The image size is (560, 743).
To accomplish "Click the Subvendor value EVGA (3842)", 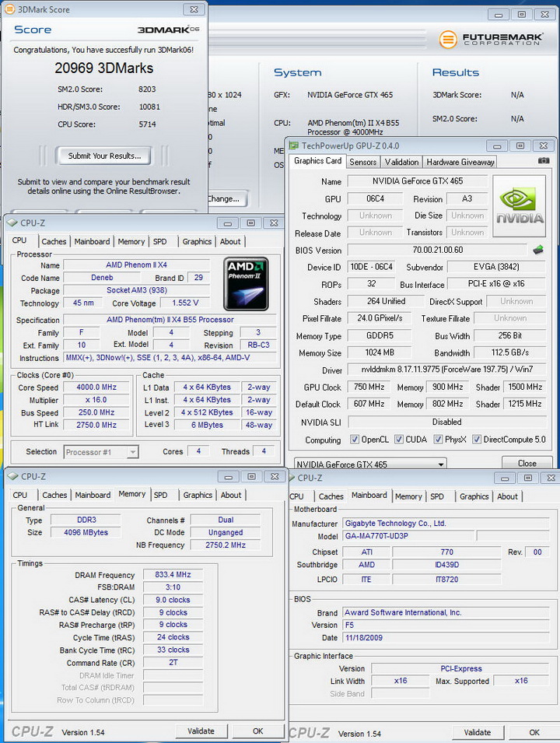I will (496, 267).
